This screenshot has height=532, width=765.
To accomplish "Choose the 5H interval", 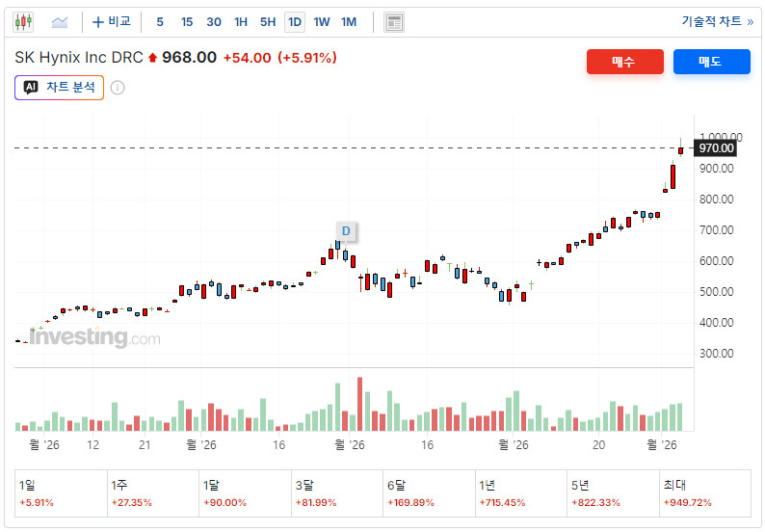I will click(x=268, y=22).
